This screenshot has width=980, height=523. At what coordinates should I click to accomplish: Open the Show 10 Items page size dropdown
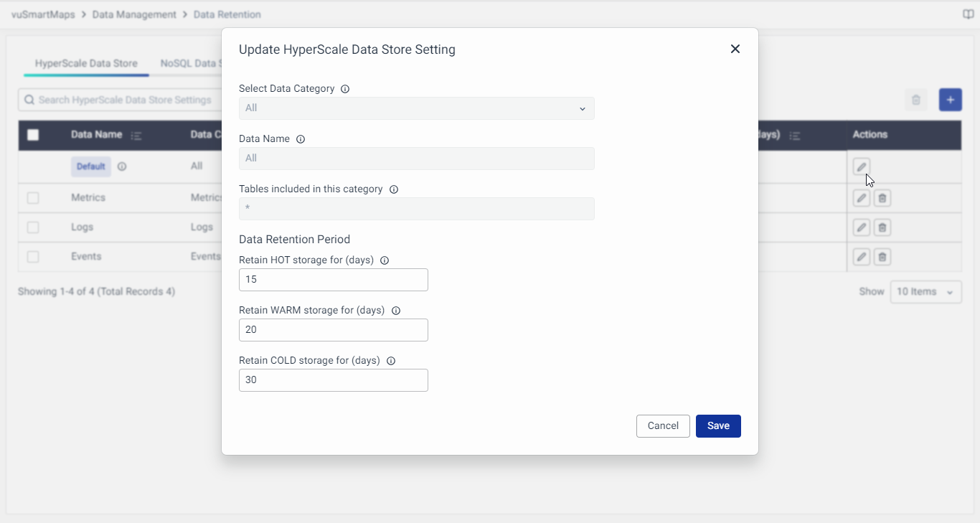click(925, 292)
